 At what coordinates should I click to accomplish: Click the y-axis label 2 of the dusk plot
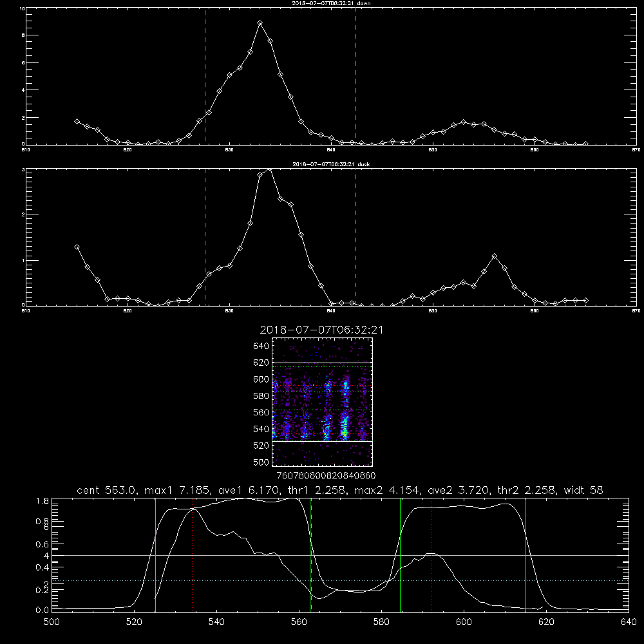[x=23, y=214]
